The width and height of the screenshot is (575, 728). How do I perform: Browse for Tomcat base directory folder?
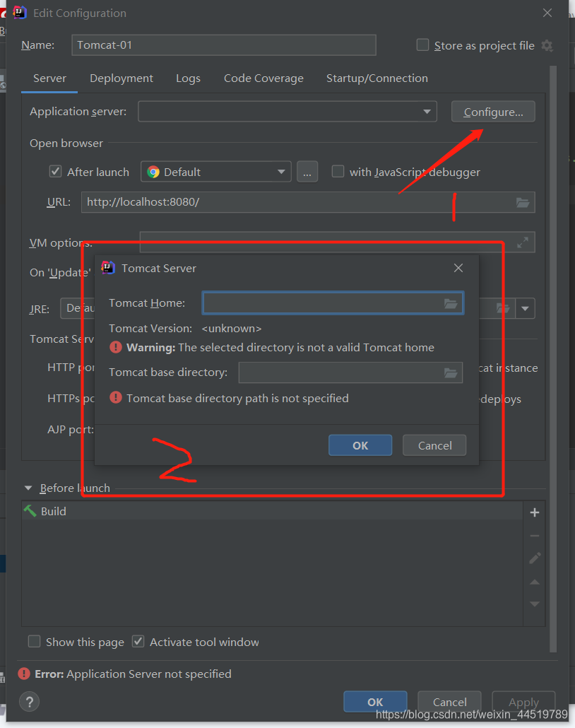point(451,372)
